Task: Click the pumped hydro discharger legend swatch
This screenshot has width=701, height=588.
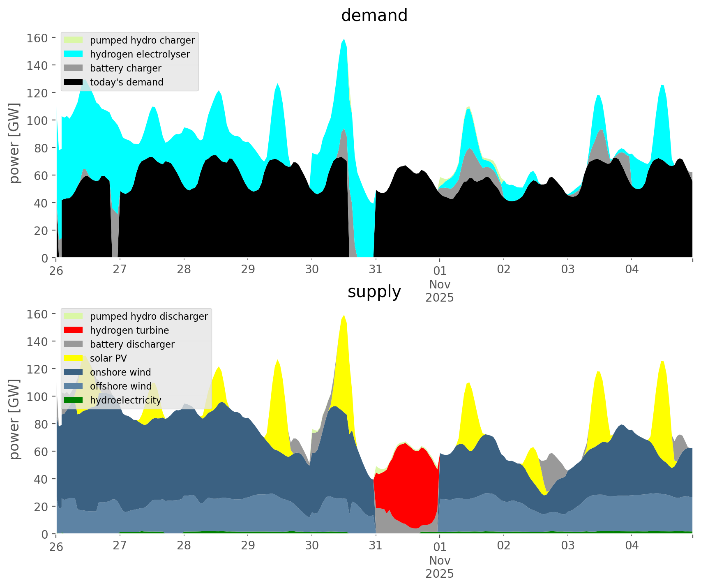Action: pyautogui.click(x=74, y=316)
